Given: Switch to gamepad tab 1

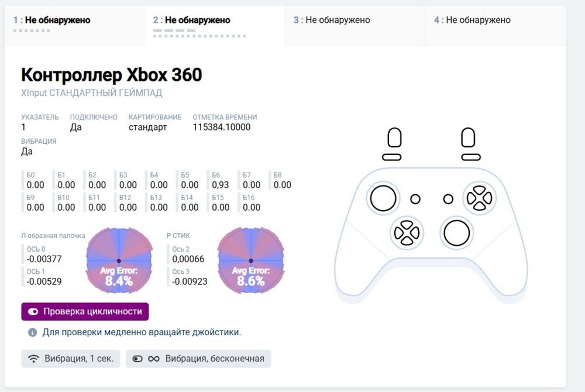Looking at the screenshot, I should point(75,26).
